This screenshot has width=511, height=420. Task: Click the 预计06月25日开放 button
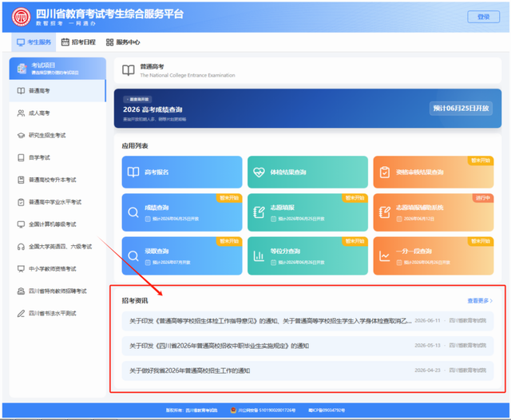click(461, 109)
